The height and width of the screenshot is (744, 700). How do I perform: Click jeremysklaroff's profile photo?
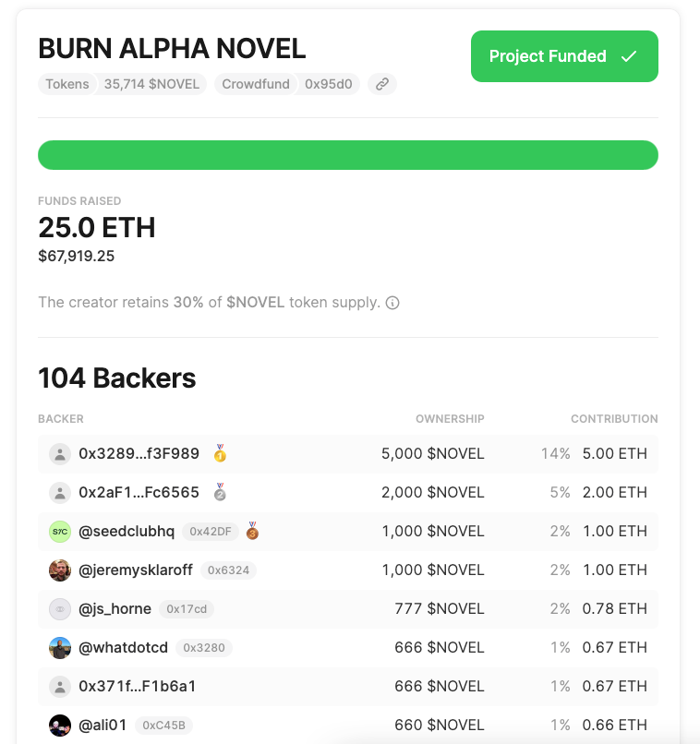pyautogui.click(x=60, y=570)
